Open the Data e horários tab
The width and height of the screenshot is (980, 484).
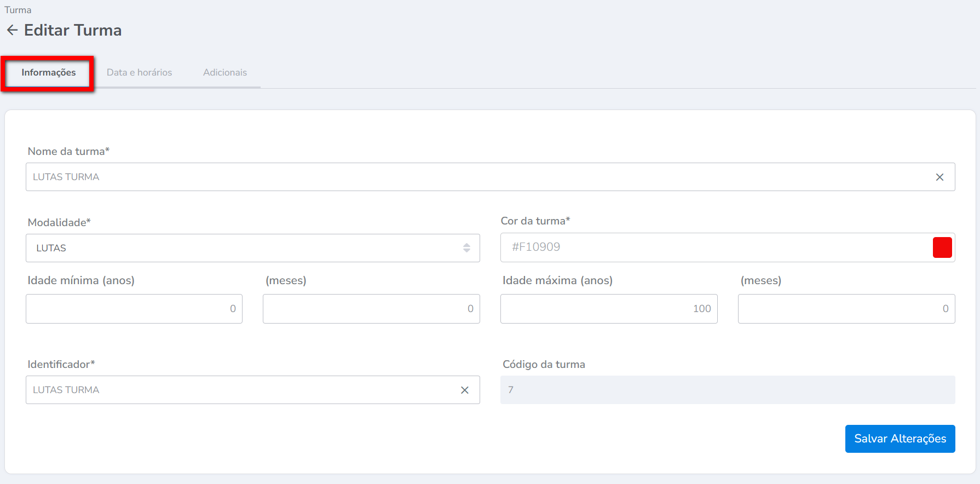pos(139,73)
